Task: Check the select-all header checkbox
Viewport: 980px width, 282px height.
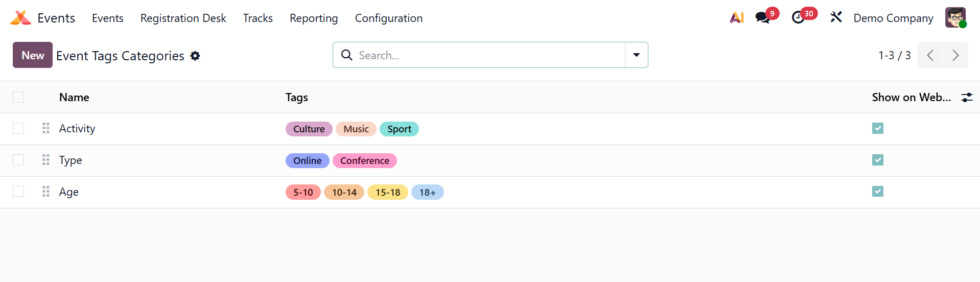Action: (x=18, y=97)
